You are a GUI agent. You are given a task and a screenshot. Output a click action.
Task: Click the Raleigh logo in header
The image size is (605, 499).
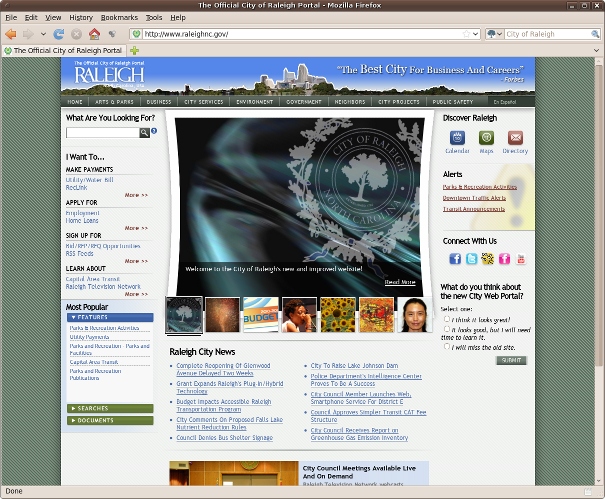click(109, 74)
